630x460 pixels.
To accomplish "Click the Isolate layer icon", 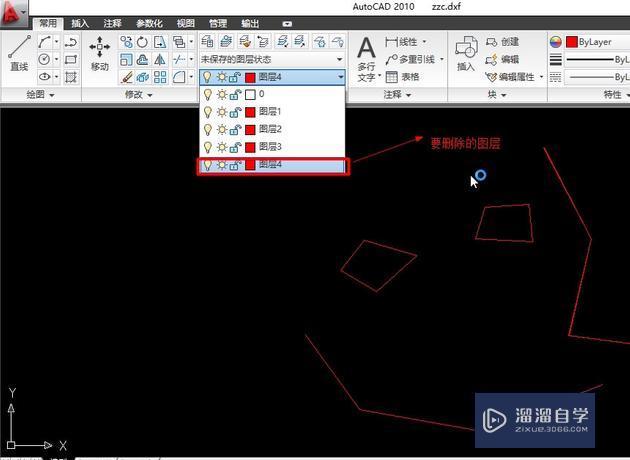I will 283,41.
